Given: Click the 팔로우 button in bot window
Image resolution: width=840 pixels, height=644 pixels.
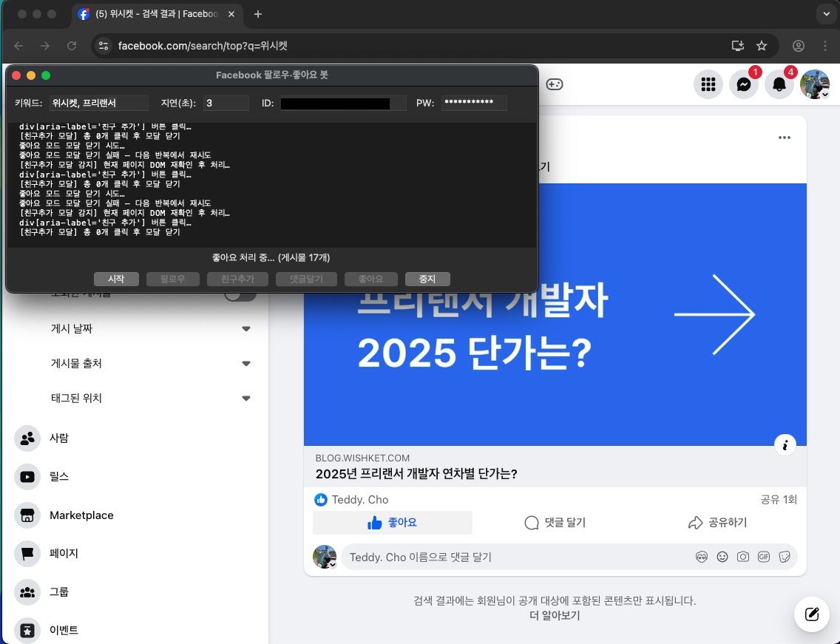Looking at the screenshot, I should pyautogui.click(x=172, y=279).
